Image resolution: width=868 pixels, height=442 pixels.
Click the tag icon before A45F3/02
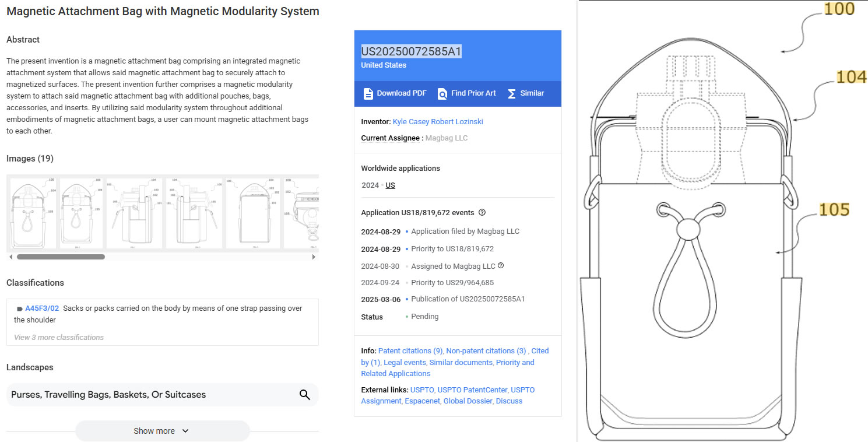20,309
